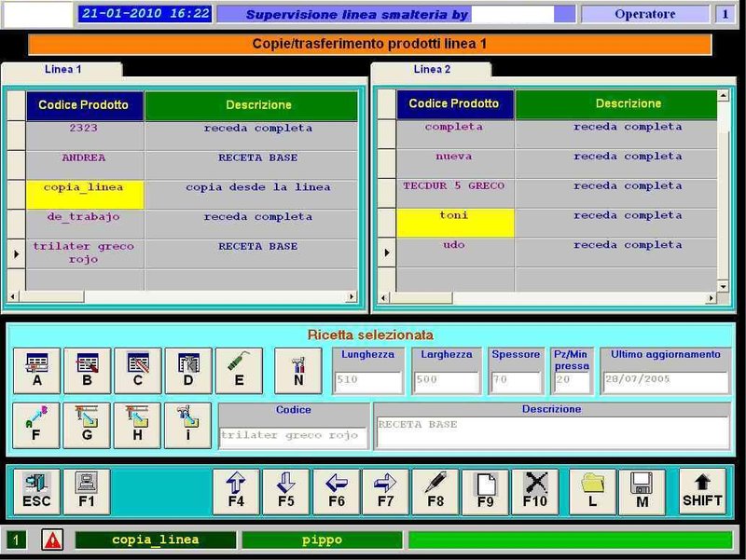Screen dimensions: 746x560
Task: Select product completa in Linea 2
Action: pyautogui.click(x=454, y=133)
